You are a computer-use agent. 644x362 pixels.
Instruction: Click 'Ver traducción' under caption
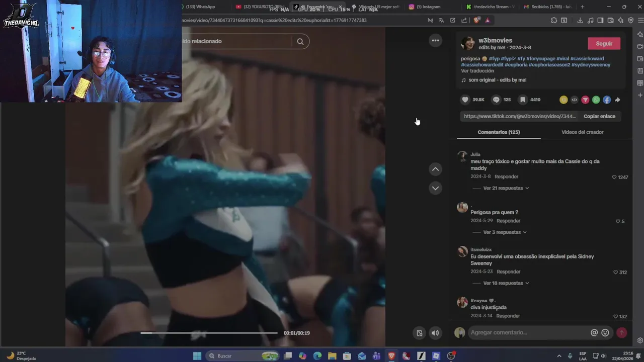[x=477, y=71]
